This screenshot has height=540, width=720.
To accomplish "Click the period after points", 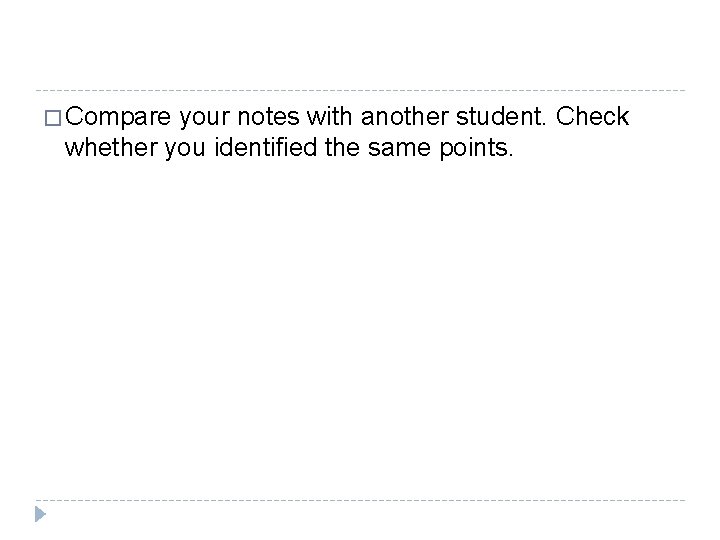I will [510, 156].
